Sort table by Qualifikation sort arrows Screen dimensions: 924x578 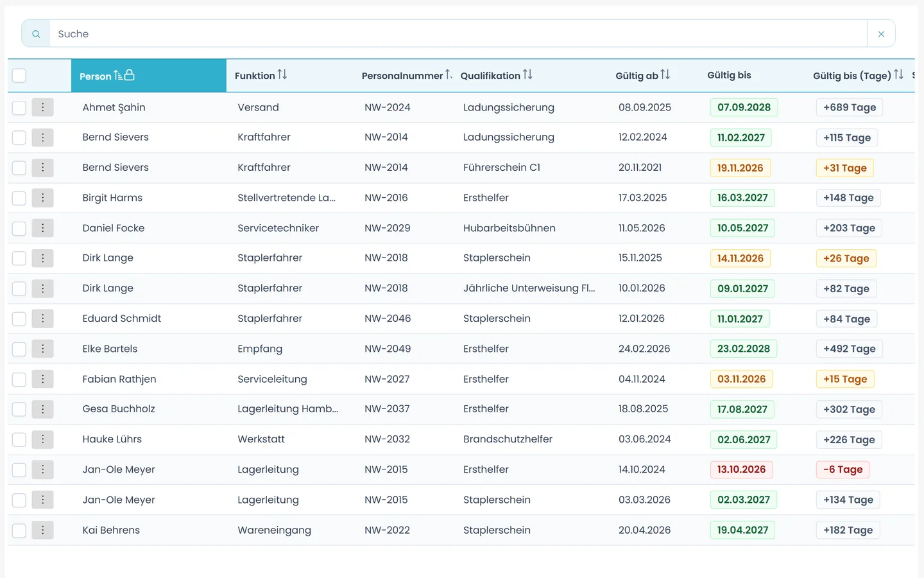click(x=527, y=75)
